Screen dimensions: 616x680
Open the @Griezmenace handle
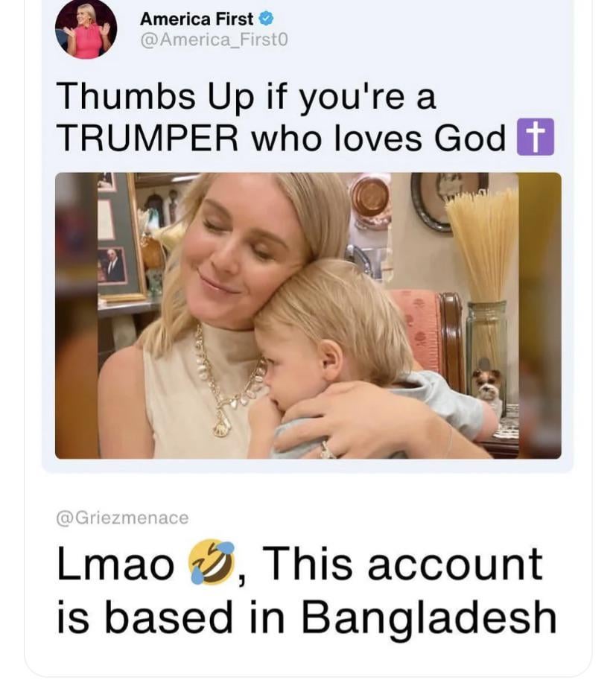point(123,518)
